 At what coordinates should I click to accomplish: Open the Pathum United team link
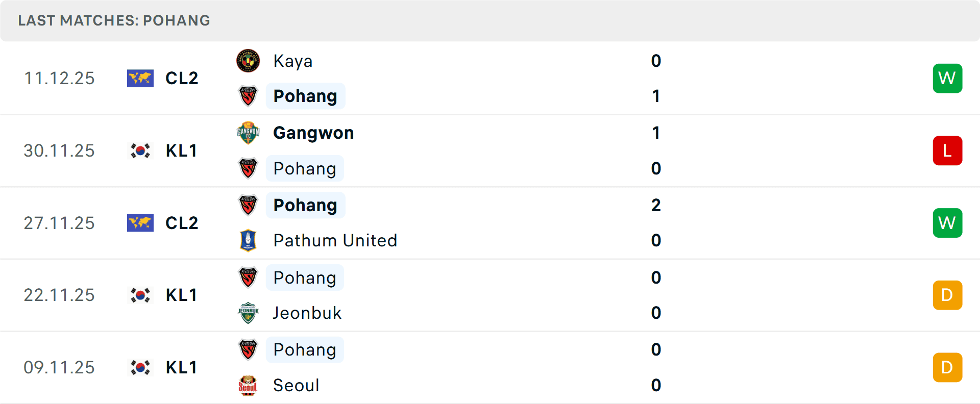335,240
